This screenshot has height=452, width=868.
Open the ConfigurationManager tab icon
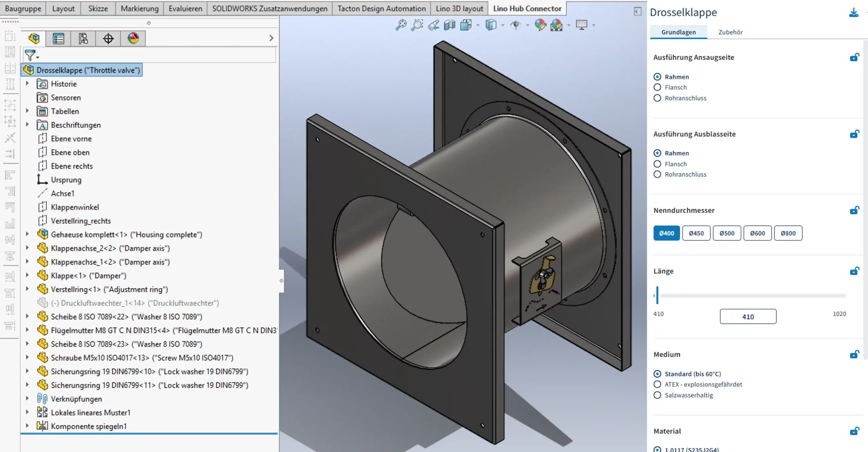[83, 38]
